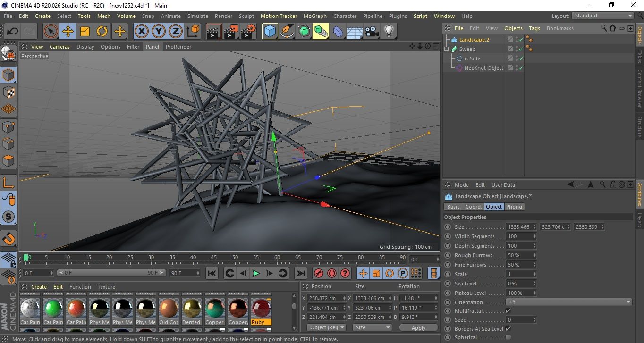Switch to the Phong tab
Screen dimensions: 644x343
[514, 207]
